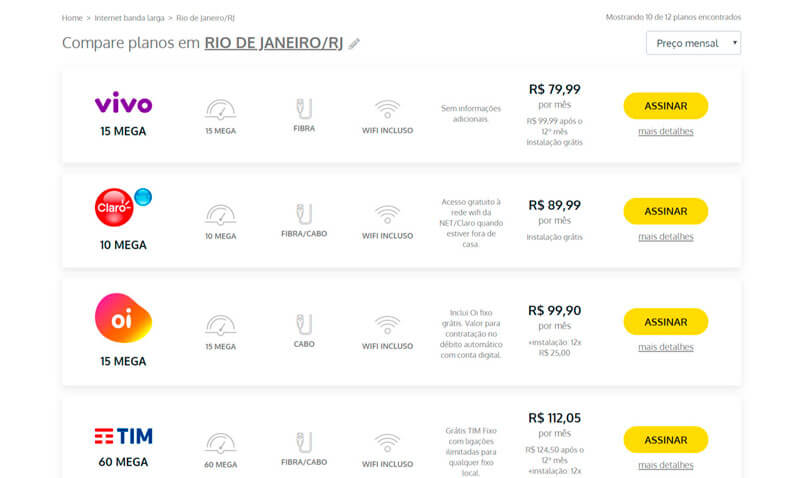The height and width of the screenshot is (478, 800).
Task: Click the Claro logo
Action: click(123, 207)
